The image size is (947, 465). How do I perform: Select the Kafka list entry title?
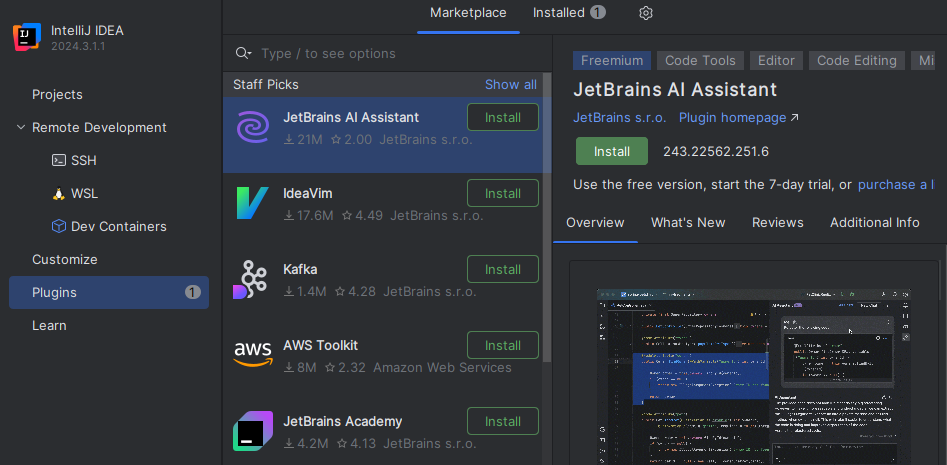pos(300,269)
